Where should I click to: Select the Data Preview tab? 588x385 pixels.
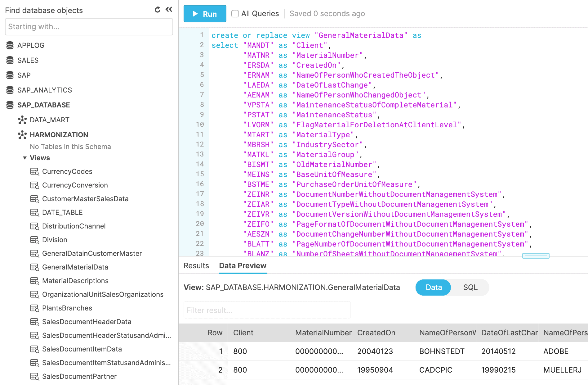click(243, 266)
